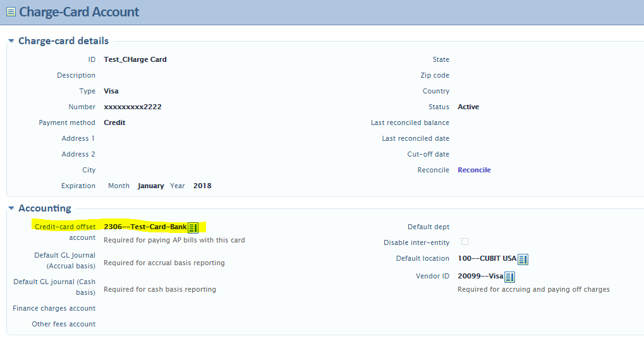Click the 100--CUBIT USA default location value
Viewport: 644px width, 358px height.
click(x=487, y=259)
